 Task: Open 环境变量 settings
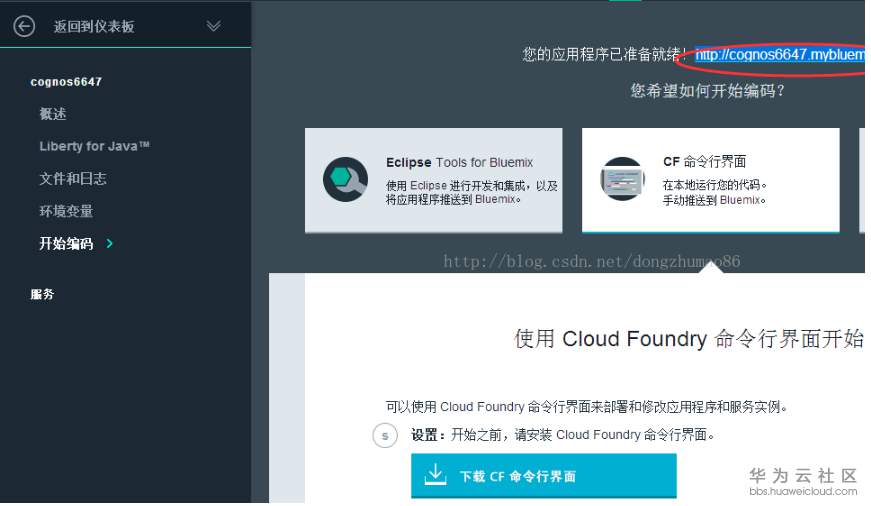(x=66, y=211)
